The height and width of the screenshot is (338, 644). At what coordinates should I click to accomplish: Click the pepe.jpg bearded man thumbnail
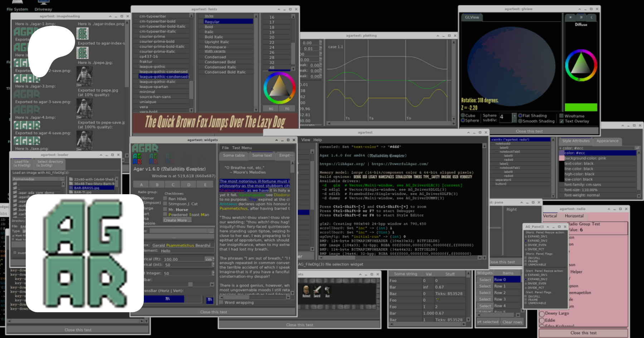(84, 76)
